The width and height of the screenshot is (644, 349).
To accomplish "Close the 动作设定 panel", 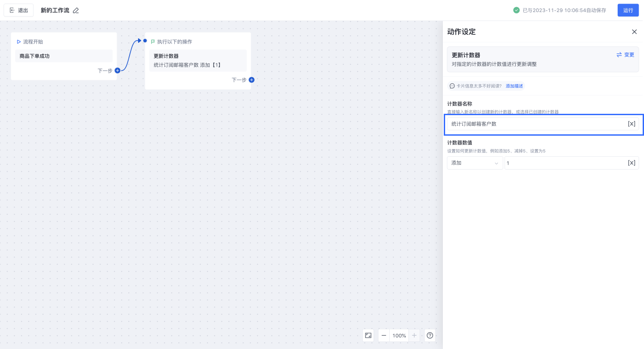I will click(x=634, y=32).
